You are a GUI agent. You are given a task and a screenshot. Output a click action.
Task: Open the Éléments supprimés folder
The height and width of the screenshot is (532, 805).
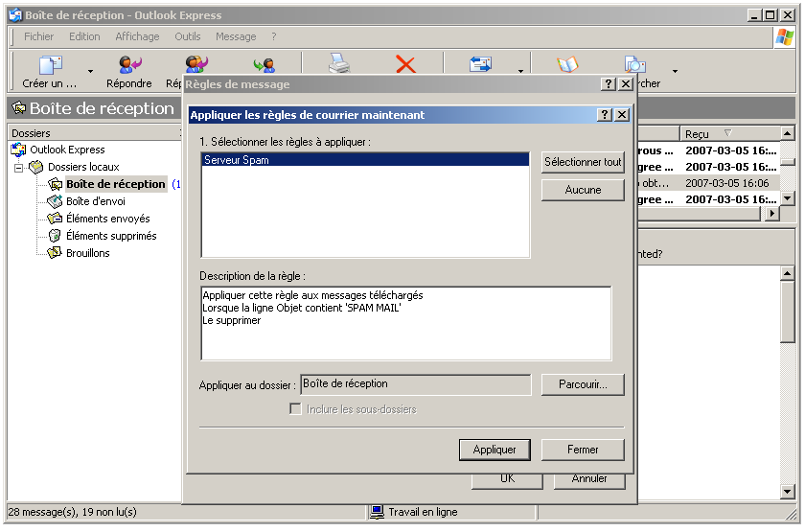coord(111,236)
